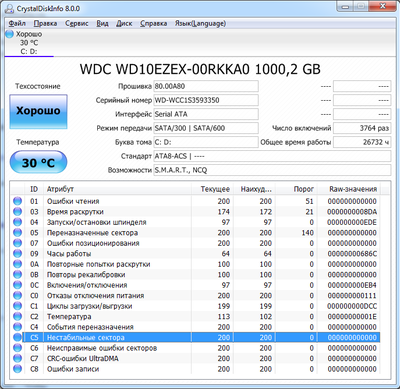This screenshot has width=400, height=389.
Task: Open the Вид menu
Action: pos(102,23)
